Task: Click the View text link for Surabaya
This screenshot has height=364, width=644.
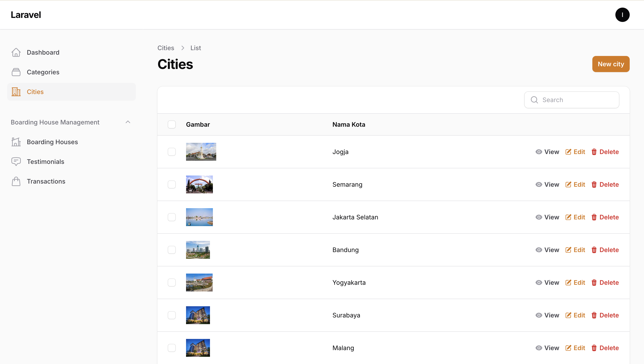Action: click(x=552, y=315)
